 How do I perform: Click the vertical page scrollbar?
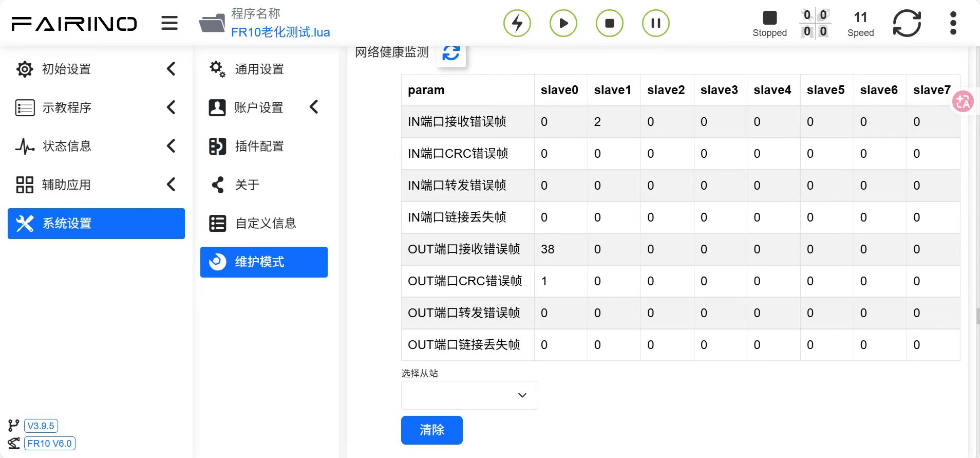click(977, 316)
